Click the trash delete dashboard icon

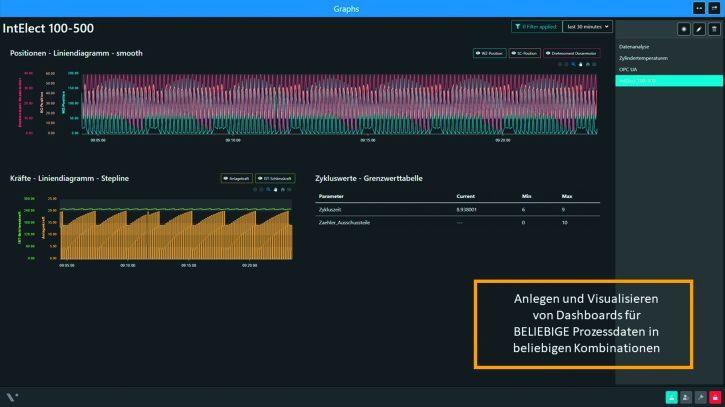[713, 30]
